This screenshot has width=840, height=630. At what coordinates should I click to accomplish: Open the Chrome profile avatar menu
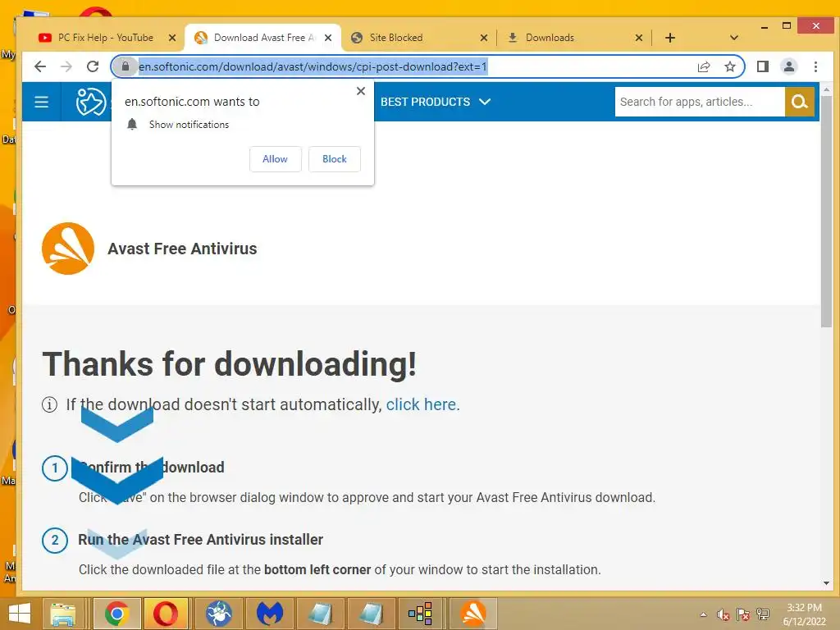coord(789,66)
